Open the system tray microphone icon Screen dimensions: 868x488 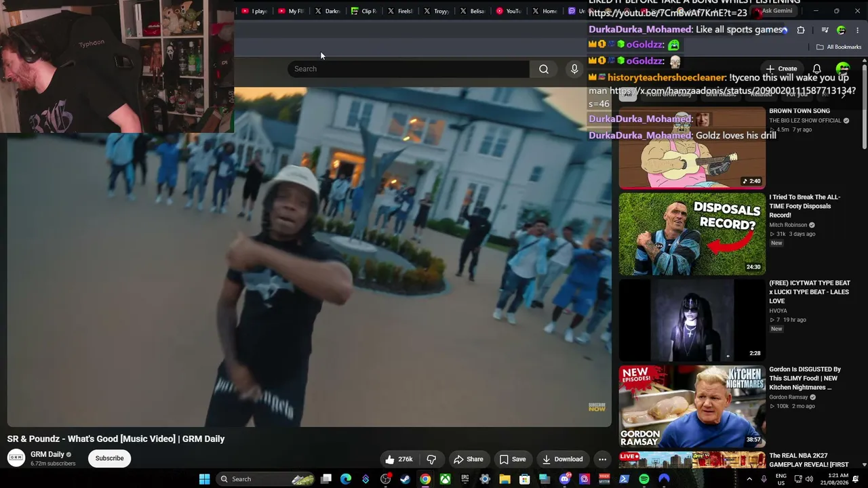point(764,479)
